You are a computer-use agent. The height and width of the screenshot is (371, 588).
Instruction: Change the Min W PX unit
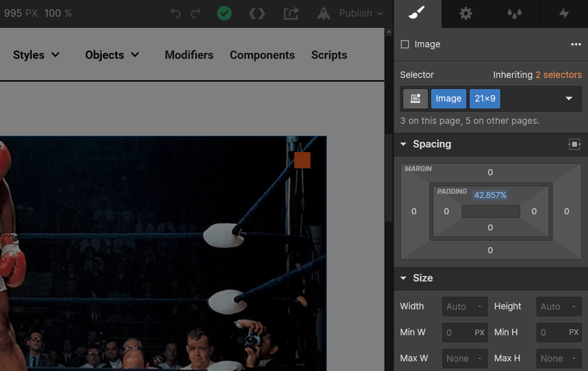479,333
